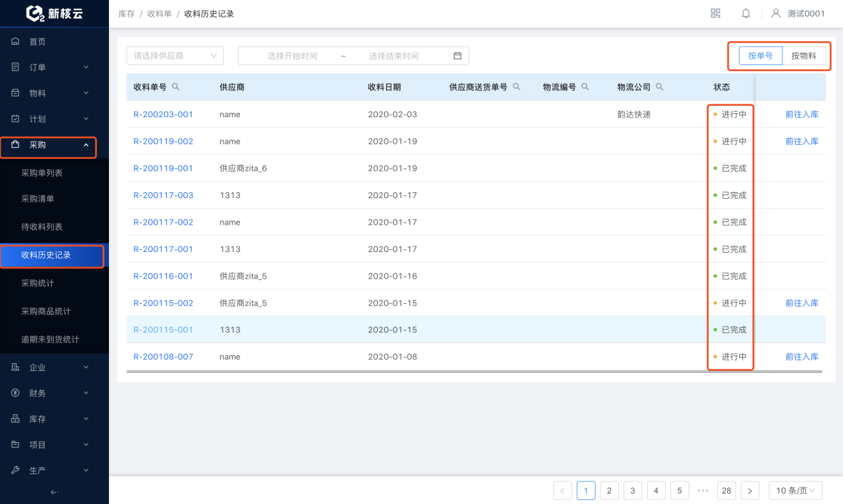Click the 首页 home icon in the sidebar
The height and width of the screenshot is (504, 843).
coord(15,41)
